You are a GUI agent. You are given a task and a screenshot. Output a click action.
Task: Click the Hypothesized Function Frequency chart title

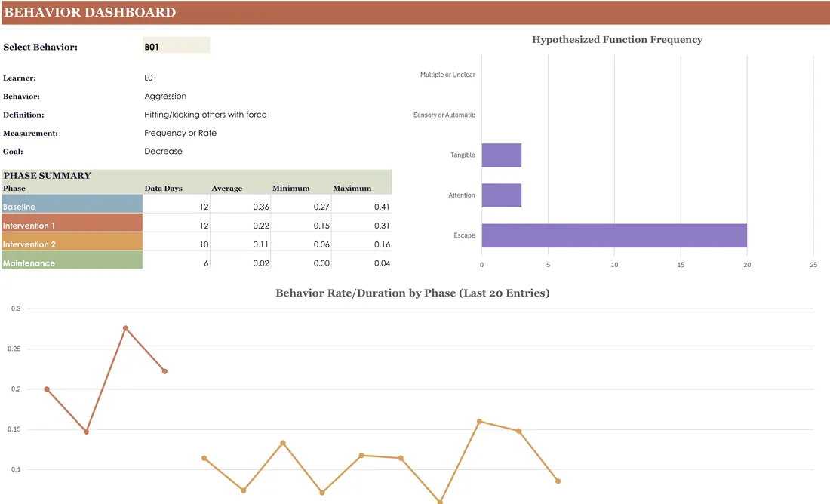pyautogui.click(x=617, y=40)
